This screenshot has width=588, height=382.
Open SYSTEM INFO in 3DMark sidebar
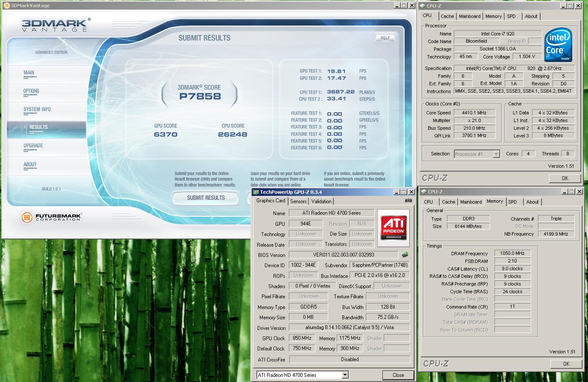click(x=37, y=109)
